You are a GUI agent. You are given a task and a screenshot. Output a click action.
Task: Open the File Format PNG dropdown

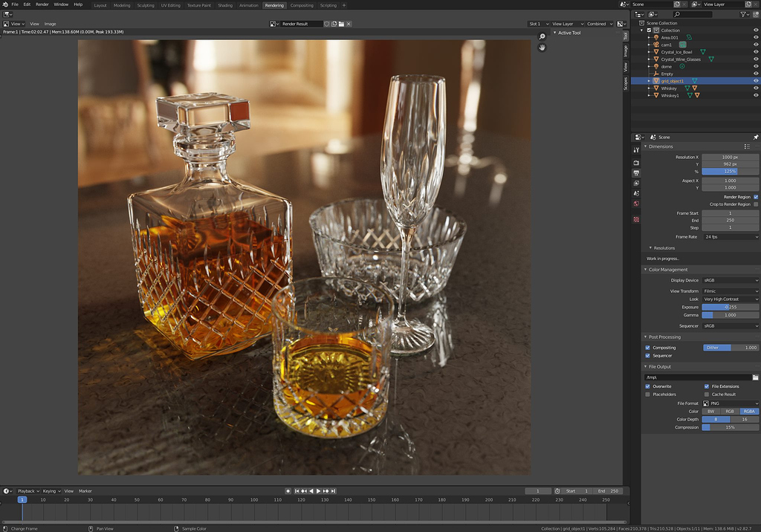(x=730, y=403)
